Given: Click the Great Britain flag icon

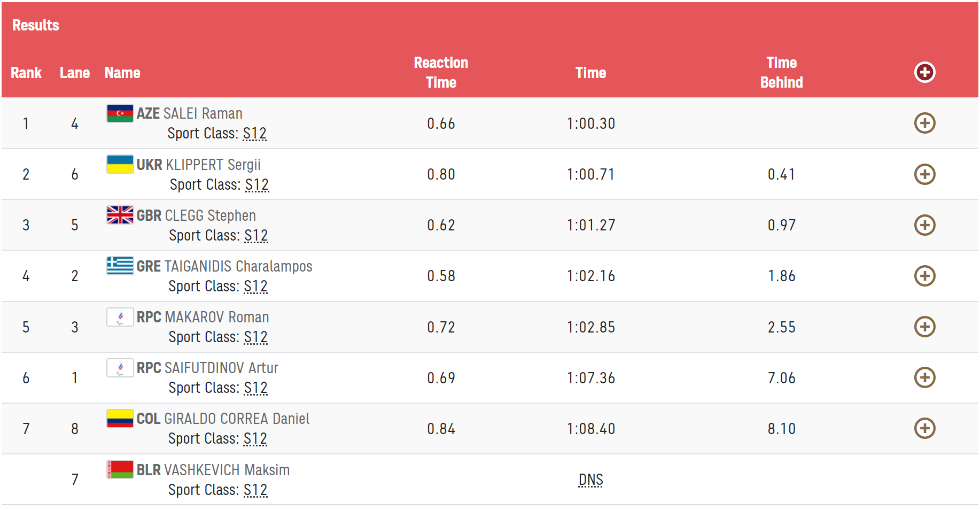Looking at the screenshot, I should click(x=120, y=215).
